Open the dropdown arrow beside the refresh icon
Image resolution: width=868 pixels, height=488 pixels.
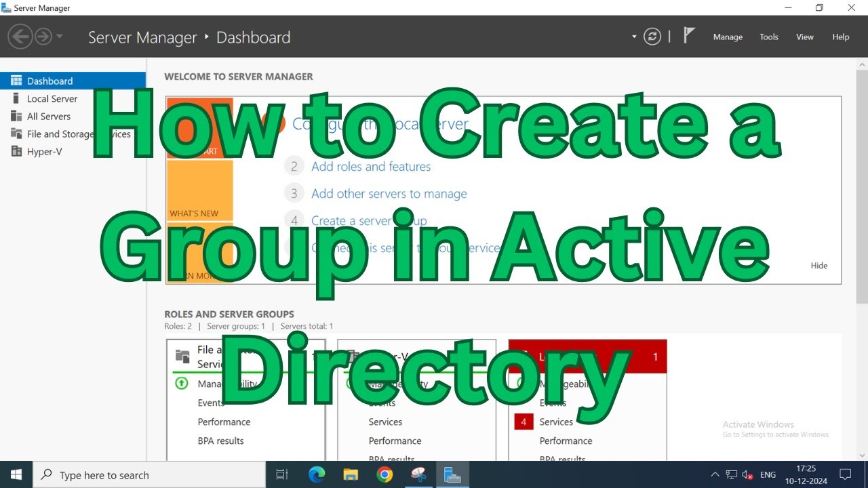pos(634,37)
